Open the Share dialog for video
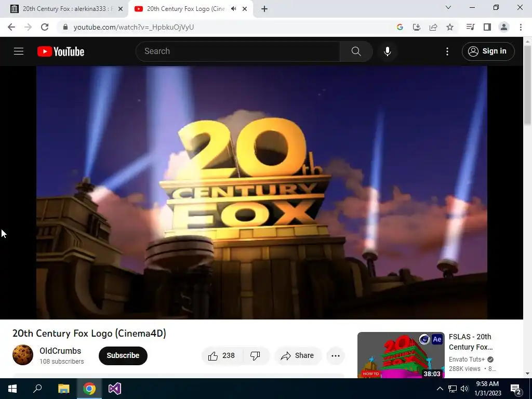The height and width of the screenshot is (399, 532). (298, 355)
